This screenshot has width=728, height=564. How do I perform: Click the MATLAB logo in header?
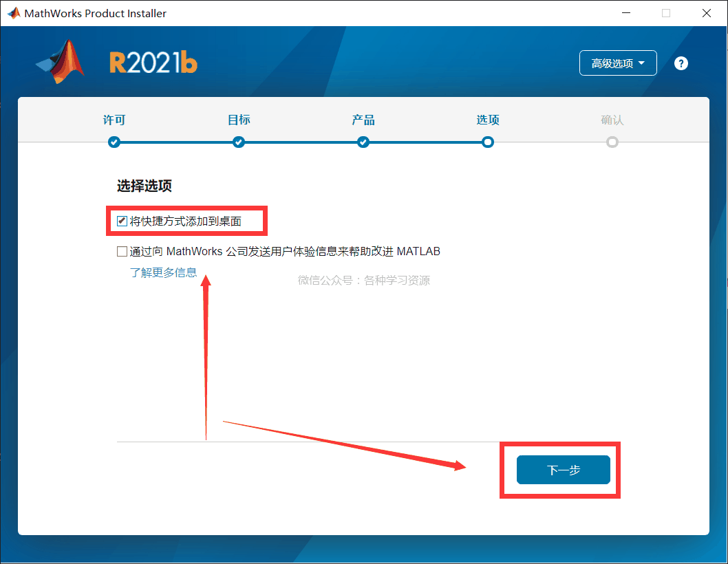point(62,61)
